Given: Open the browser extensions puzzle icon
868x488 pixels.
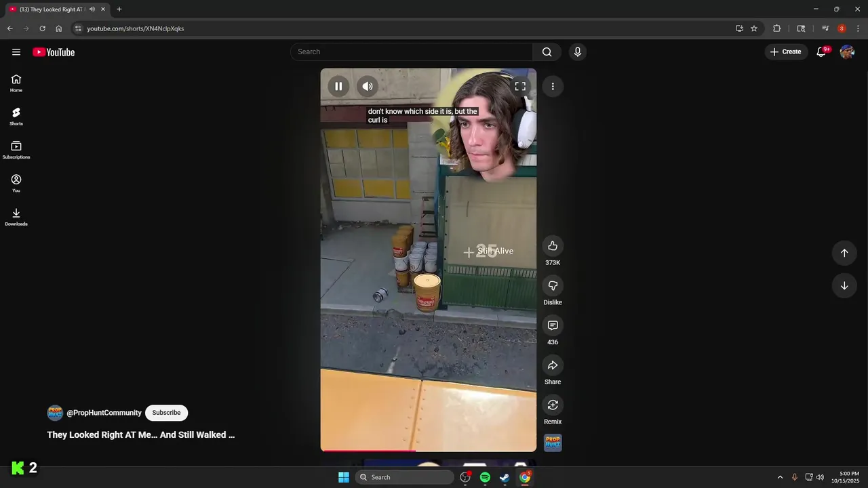Looking at the screenshot, I should pyautogui.click(x=777, y=28).
